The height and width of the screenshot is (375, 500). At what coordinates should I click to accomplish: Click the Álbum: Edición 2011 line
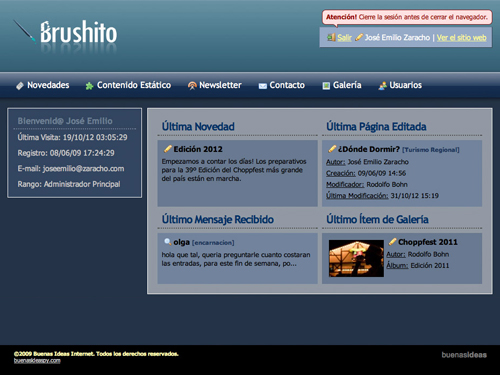(x=418, y=266)
